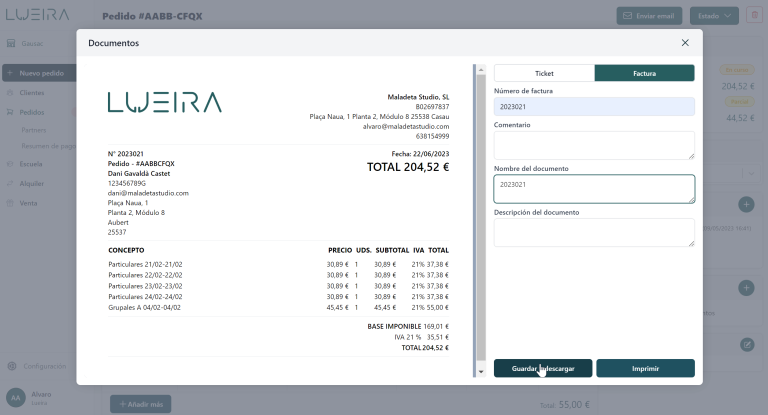The image size is (768, 415).
Task: Click the edit pencil round icon
Action: coord(746,345)
